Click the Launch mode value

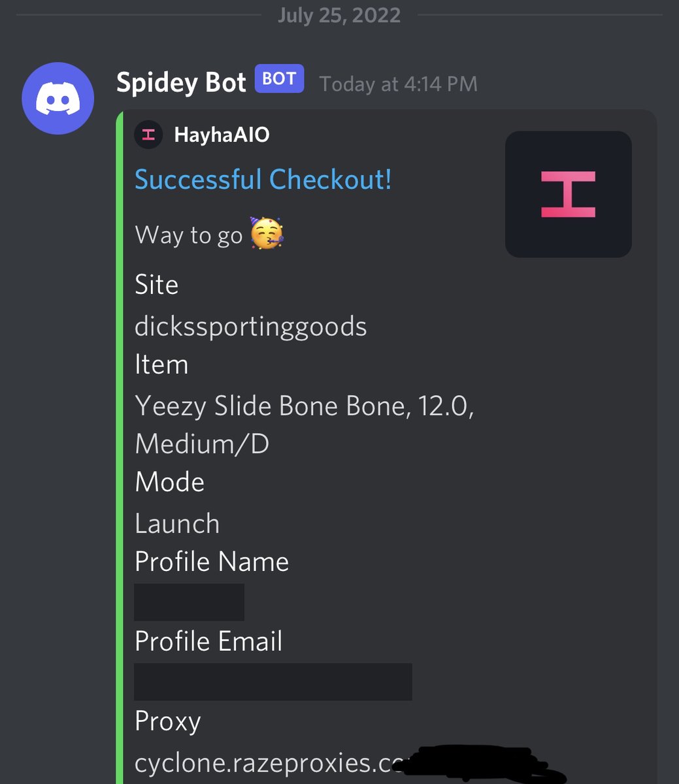(x=177, y=523)
